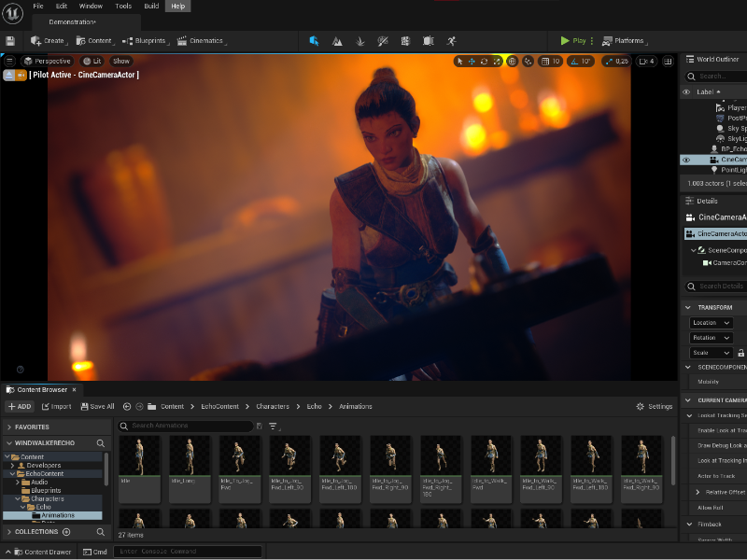Open the Tools menu
The height and width of the screenshot is (560, 747).
coord(123,7)
